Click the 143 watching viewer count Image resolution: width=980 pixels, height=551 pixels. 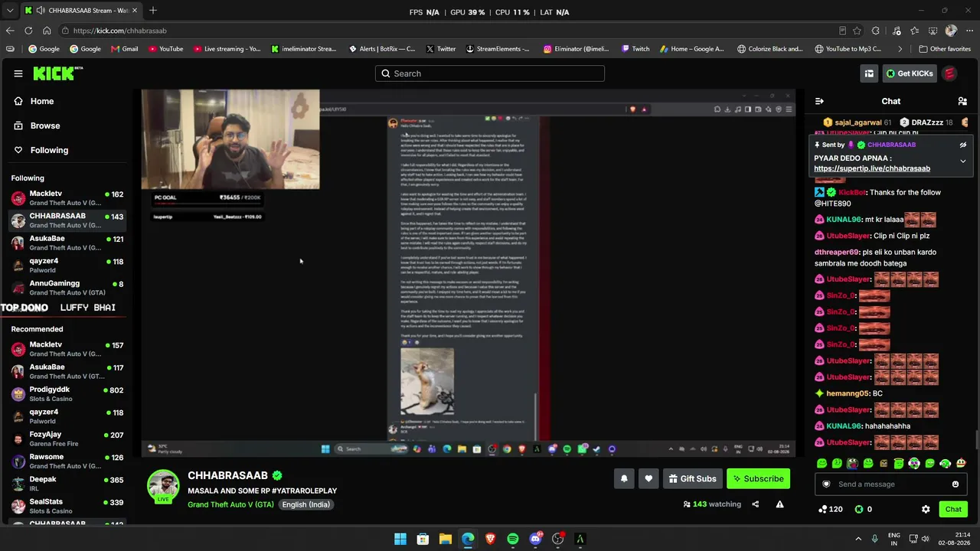712,504
